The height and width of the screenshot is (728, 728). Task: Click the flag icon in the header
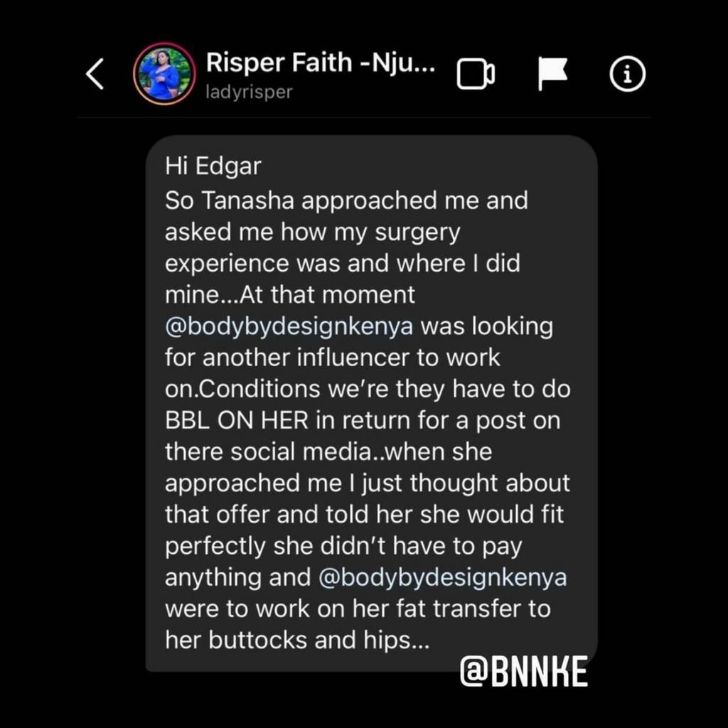click(x=552, y=74)
